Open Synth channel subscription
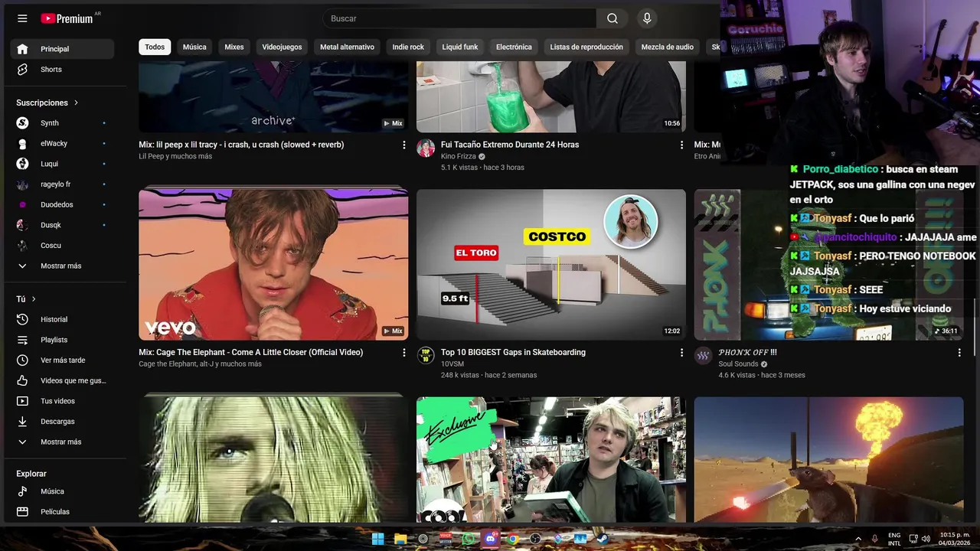The height and width of the screenshot is (551, 980). [x=62, y=123]
